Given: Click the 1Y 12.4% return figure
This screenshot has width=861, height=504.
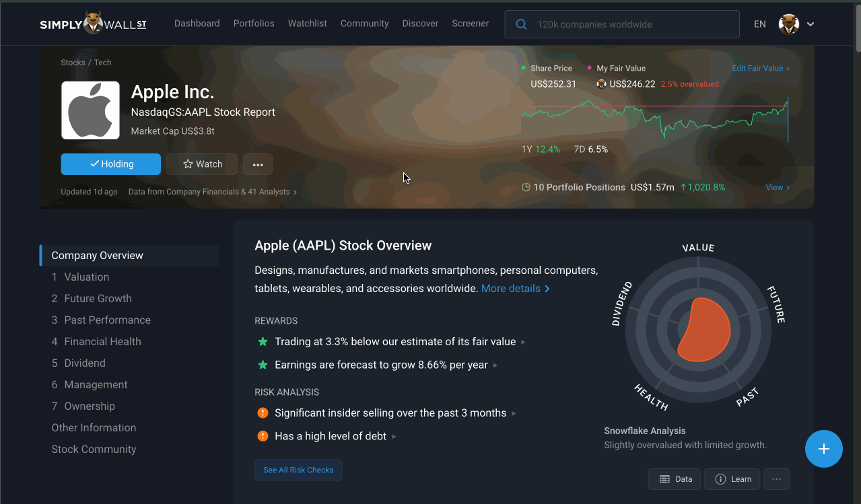Looking at the screenshot, I should click(x=541, y=149).
